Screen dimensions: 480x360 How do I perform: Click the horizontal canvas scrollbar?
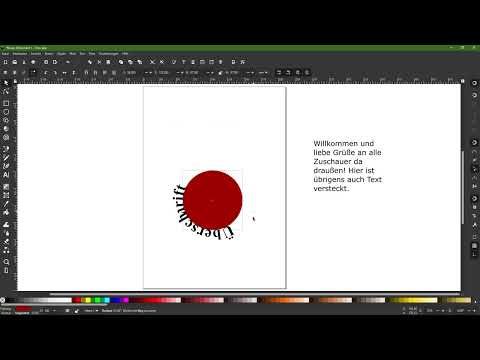pyautogui.click(x=255, y=294)
